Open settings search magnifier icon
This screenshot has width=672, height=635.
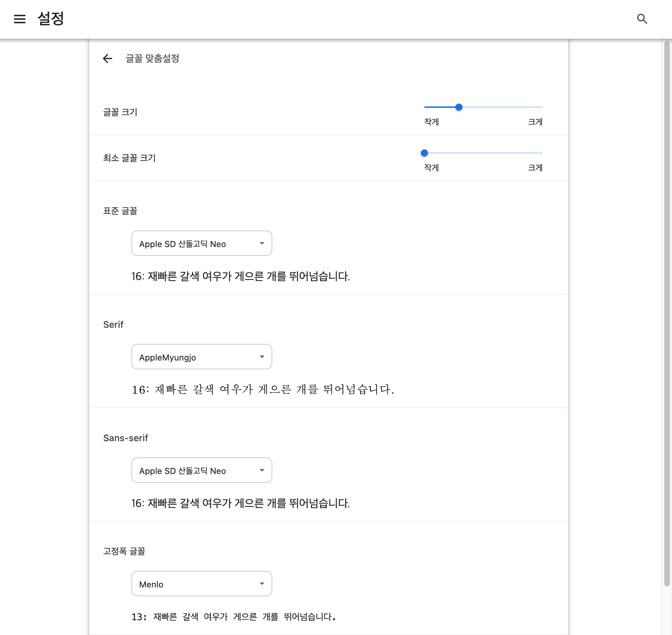click(x=642, y=19)
